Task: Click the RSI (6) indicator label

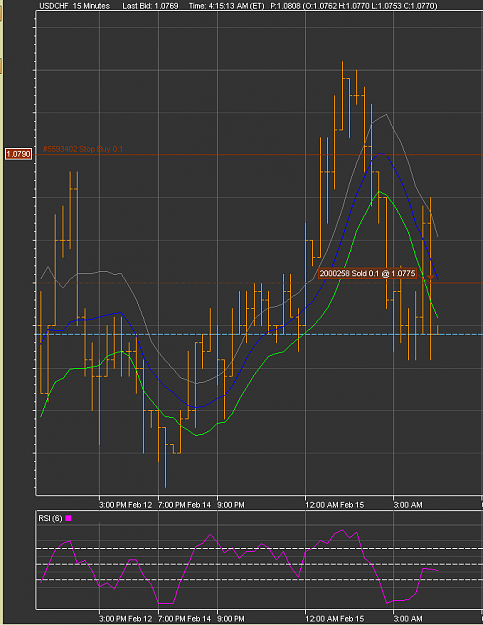Action: [50, 518]
